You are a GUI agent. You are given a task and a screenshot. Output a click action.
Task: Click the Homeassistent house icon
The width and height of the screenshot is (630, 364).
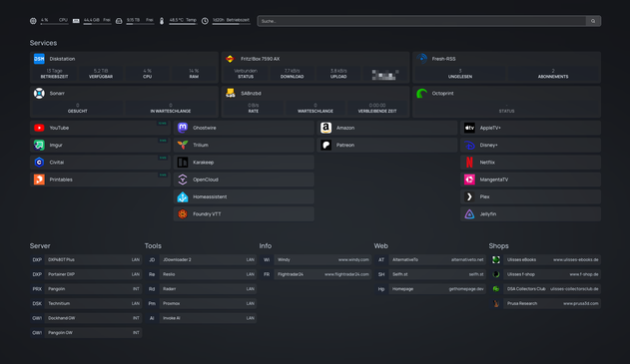coord(183,196)
